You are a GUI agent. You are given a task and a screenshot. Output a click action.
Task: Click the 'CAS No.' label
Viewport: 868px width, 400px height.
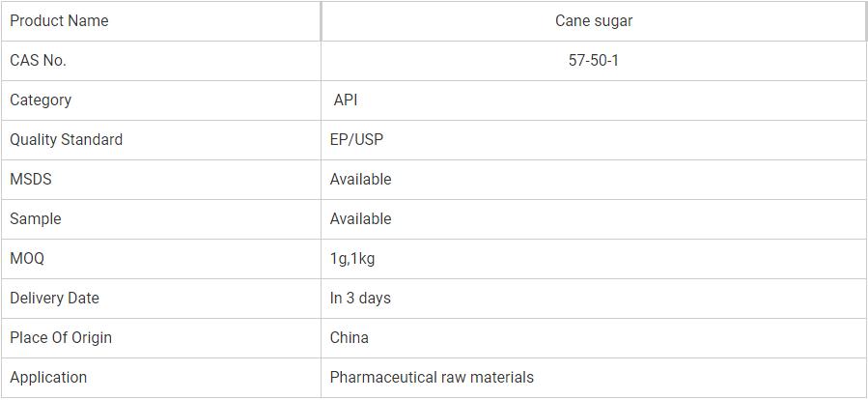click(38, 60)
